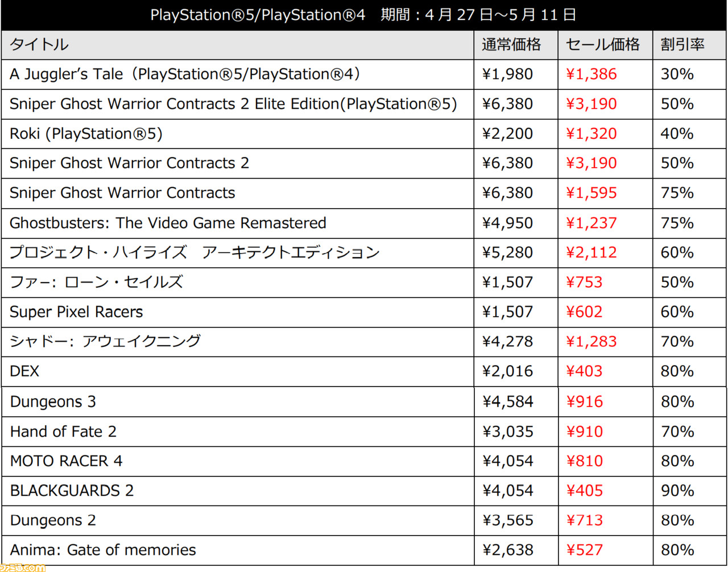Click regular price ¥2,200
The height and width of the screenshot is (572, 728).
pyautogui.click(x=507, y=134)
